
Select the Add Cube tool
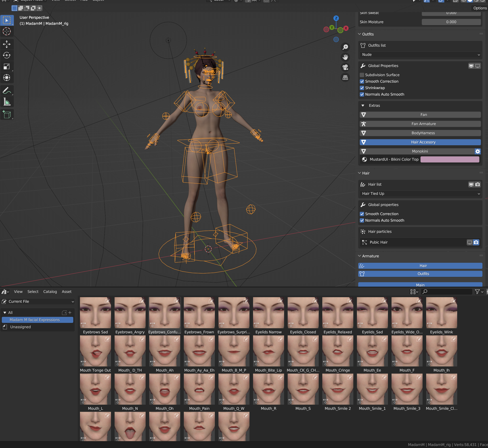coord(7,114)
